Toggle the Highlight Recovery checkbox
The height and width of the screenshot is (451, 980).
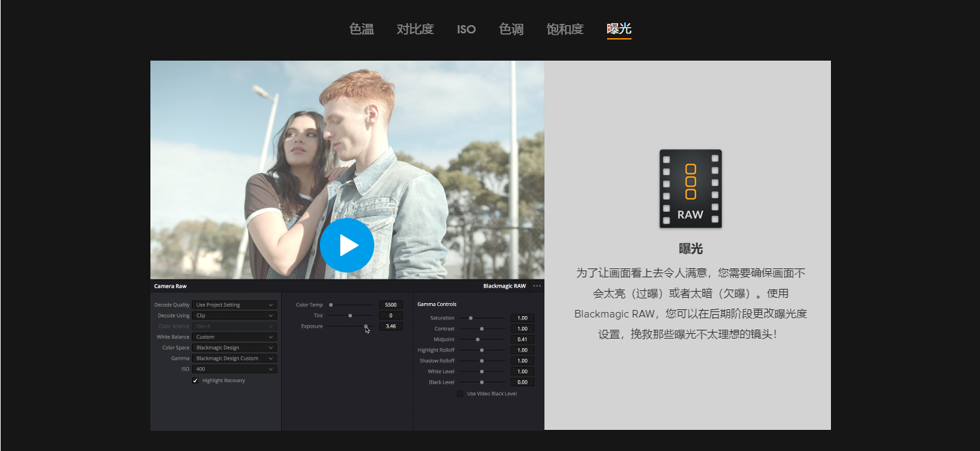click(195, 381)
